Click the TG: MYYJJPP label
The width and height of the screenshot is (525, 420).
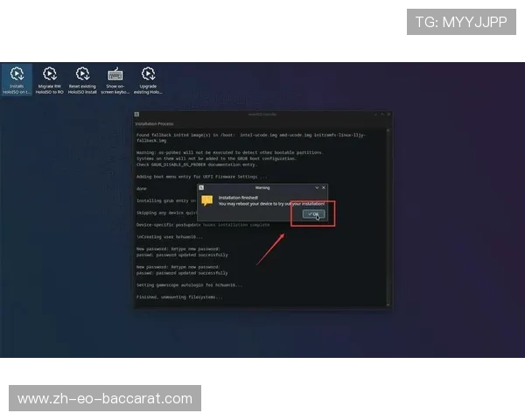coord(460,22)
